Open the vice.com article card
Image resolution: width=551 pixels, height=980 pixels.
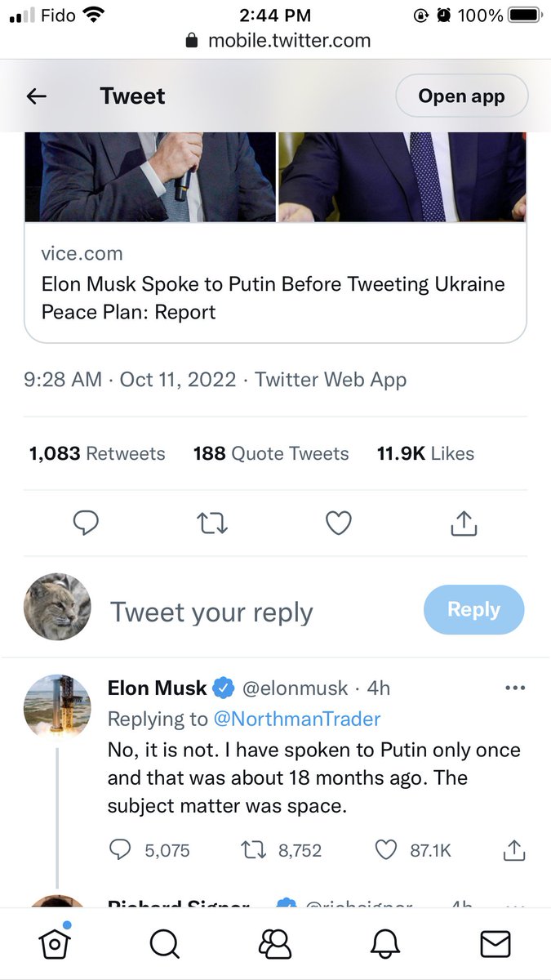point(275,286)
